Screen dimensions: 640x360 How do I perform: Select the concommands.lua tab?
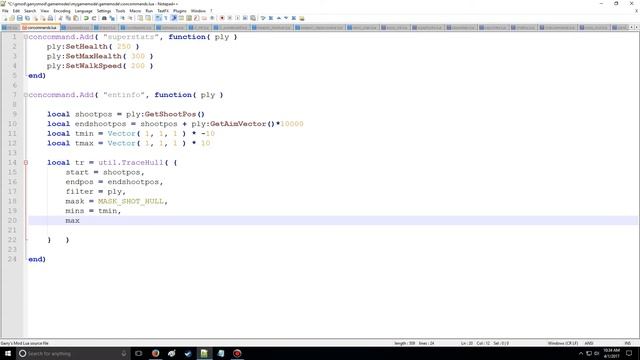click(40, 27)
